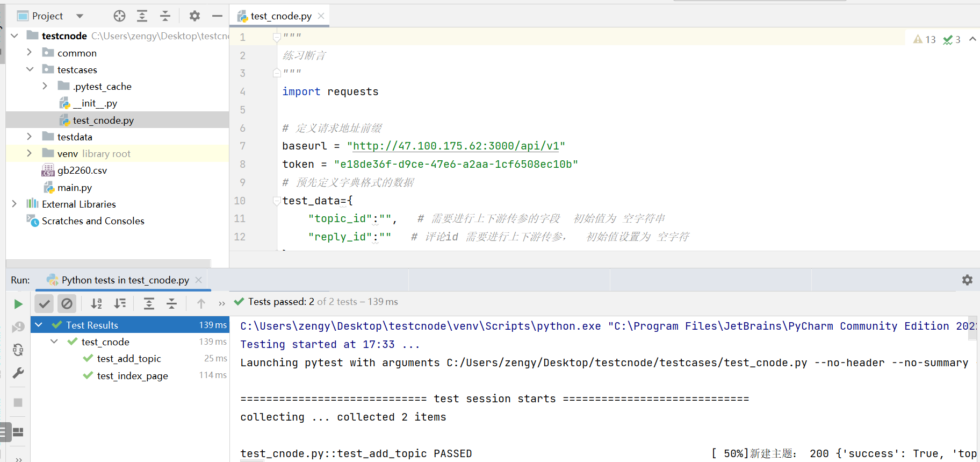Click Tests passed status text

click(x=323, y=302)
